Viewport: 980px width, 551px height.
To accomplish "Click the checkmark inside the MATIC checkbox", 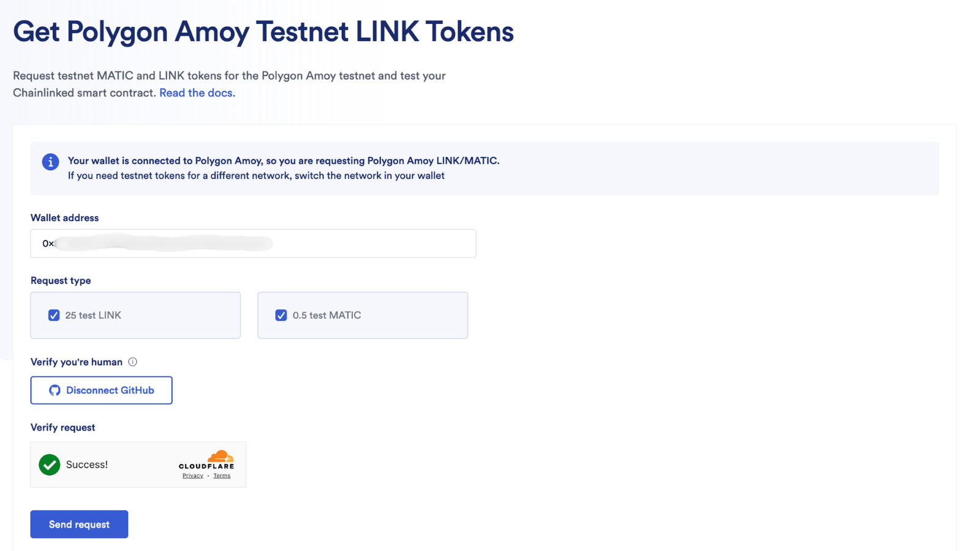I will pos(281,315).
